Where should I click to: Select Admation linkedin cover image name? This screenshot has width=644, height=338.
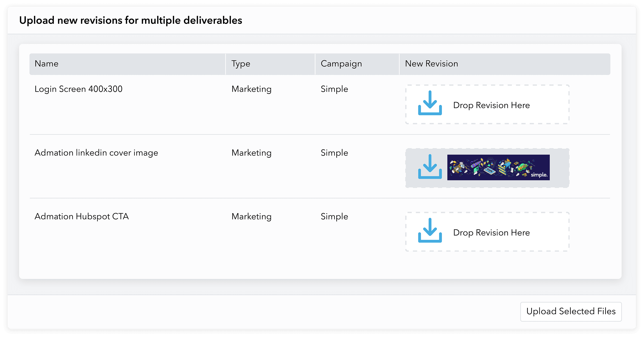[96, 153]
